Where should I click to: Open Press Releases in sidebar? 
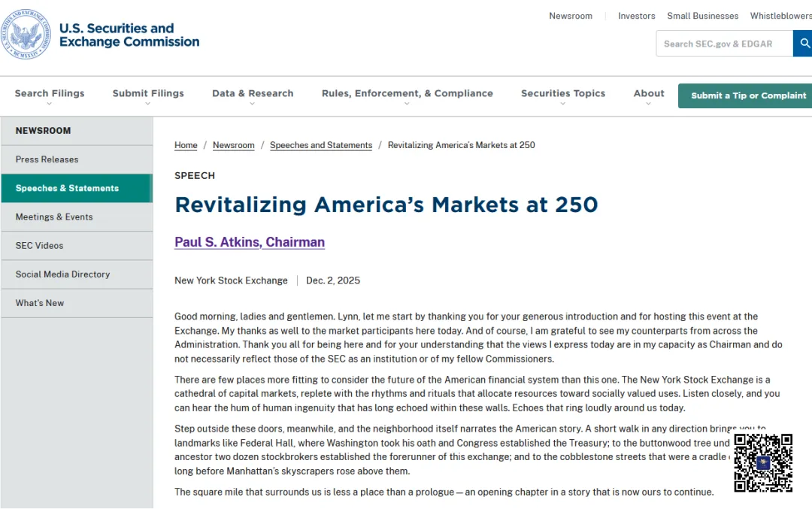click(x=47, y=159)
